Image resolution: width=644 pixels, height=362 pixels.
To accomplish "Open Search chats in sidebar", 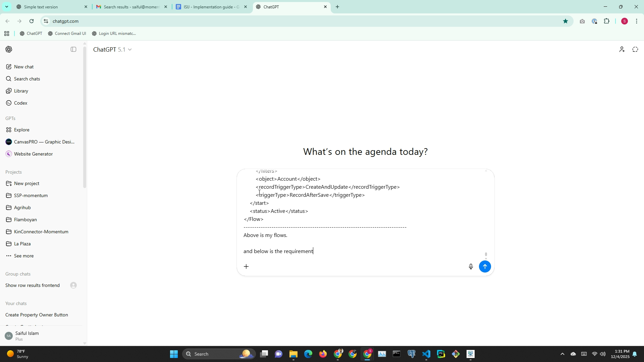I will (27, 79).
